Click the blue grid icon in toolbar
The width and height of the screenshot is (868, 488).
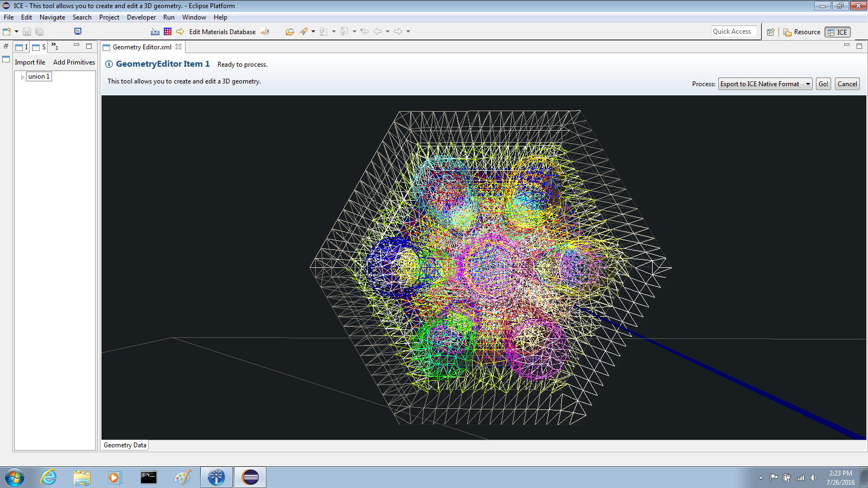pyautogui.click(x=168, y=31)
